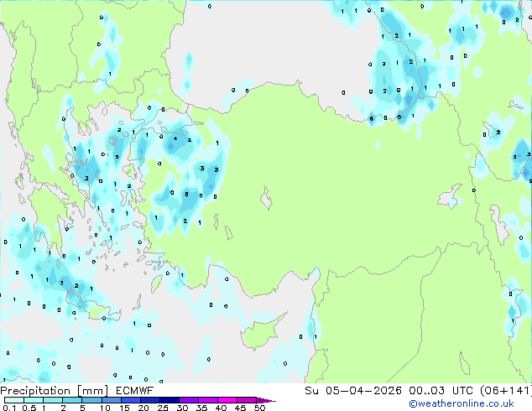Select the 5–10 mm legend swatch
This screenshot has width=532, height=411.
point(91,400)
